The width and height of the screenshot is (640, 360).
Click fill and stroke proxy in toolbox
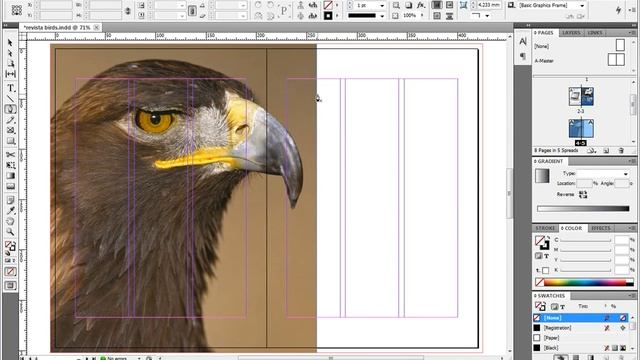[x=10, y=246]
